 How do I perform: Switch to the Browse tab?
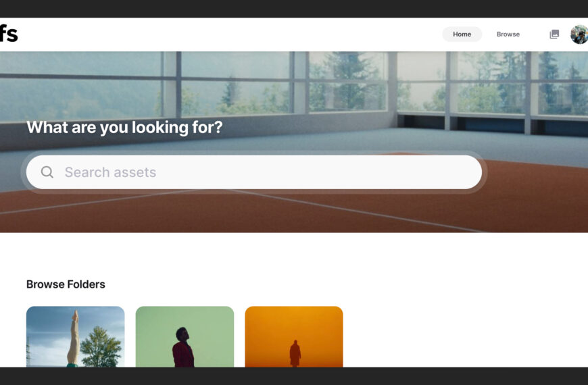click(508, 34)
